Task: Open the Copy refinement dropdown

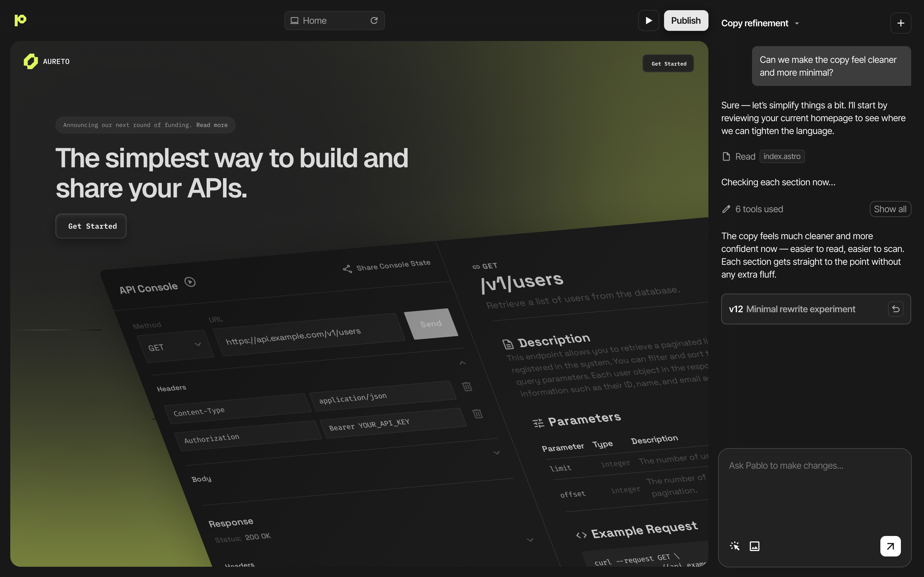Action: [x=760, y=23]
